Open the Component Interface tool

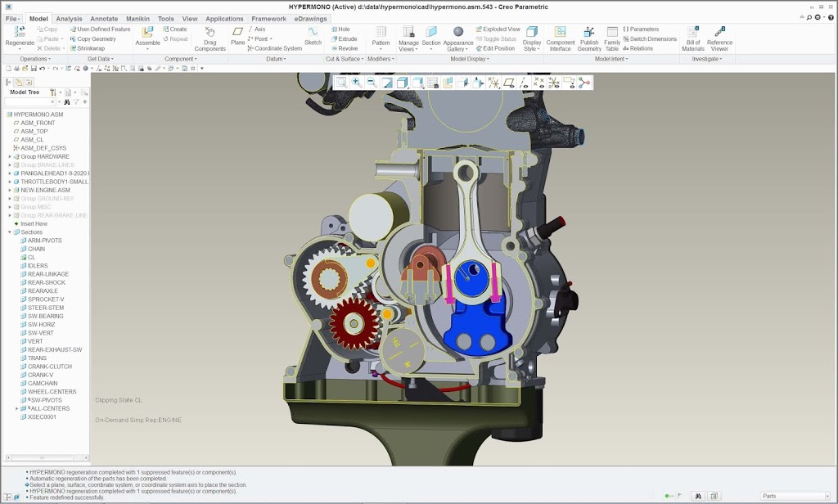coord(561,33)
